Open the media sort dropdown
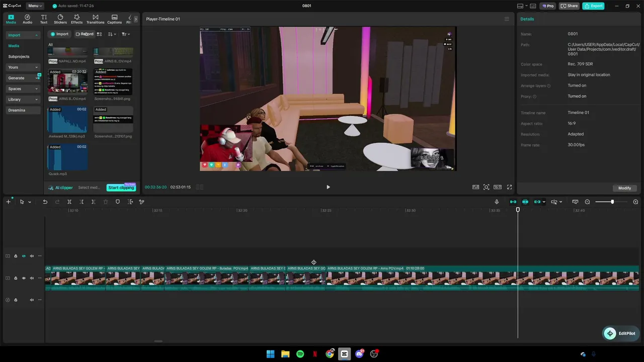644x362 pixels. (x=112, y=34)
